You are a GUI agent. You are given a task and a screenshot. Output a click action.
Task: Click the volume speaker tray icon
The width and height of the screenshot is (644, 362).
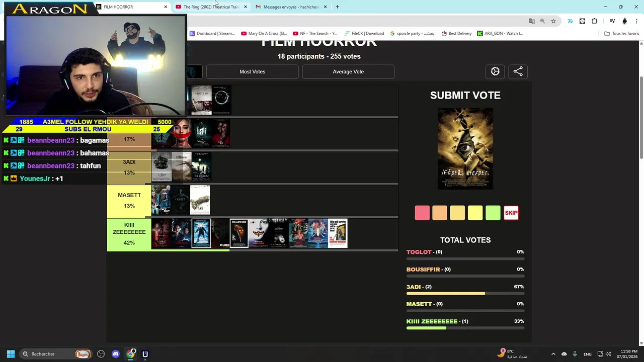608,354
